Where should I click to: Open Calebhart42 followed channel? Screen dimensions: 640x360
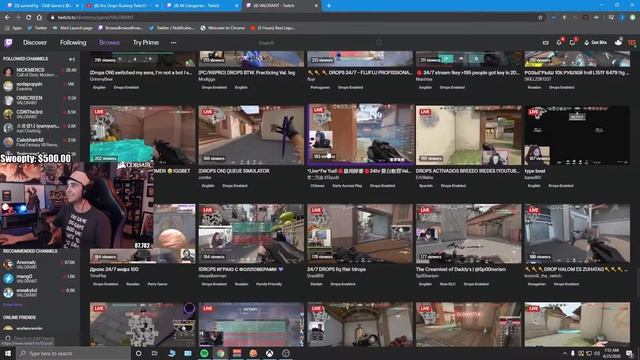[x=40, y=142]
